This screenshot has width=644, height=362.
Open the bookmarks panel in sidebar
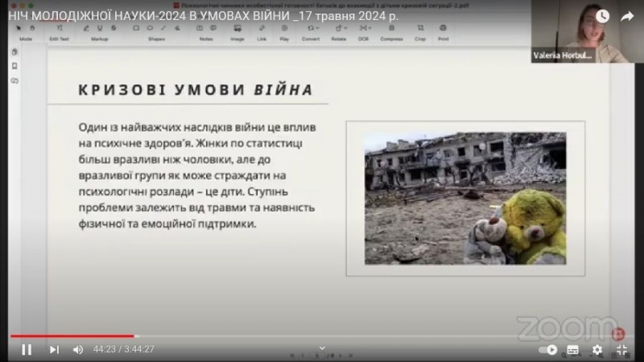[14, 66]
